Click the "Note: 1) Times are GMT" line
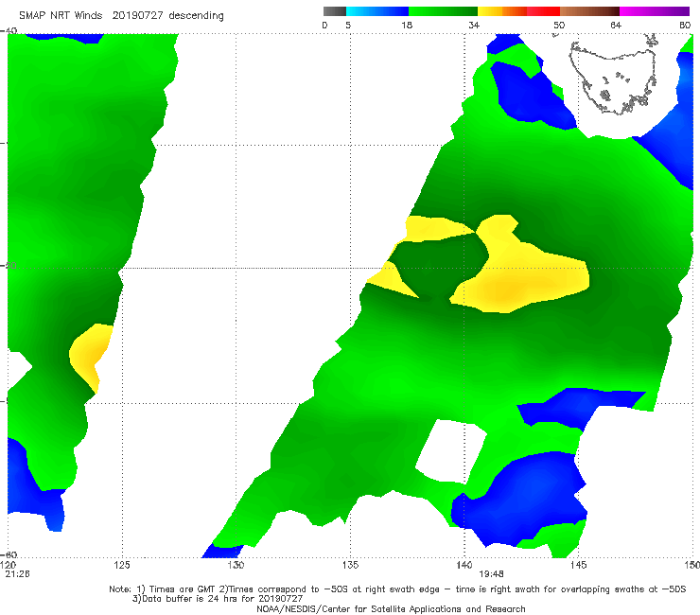 coord(397,589)
